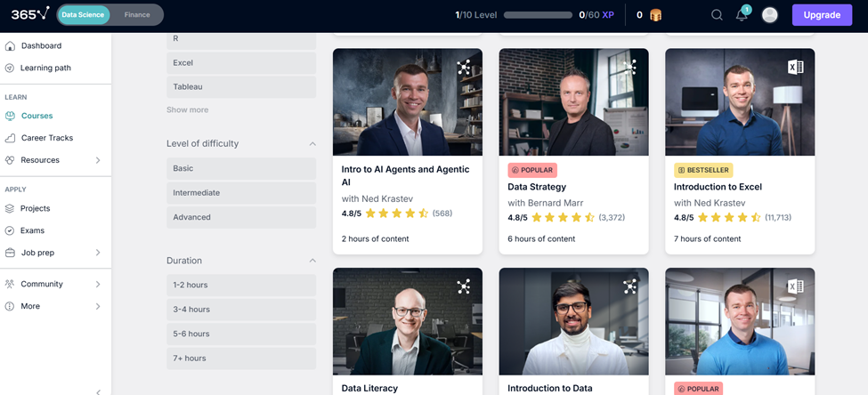Open Career Tracks in the sidebar

[x=46, y=138]
